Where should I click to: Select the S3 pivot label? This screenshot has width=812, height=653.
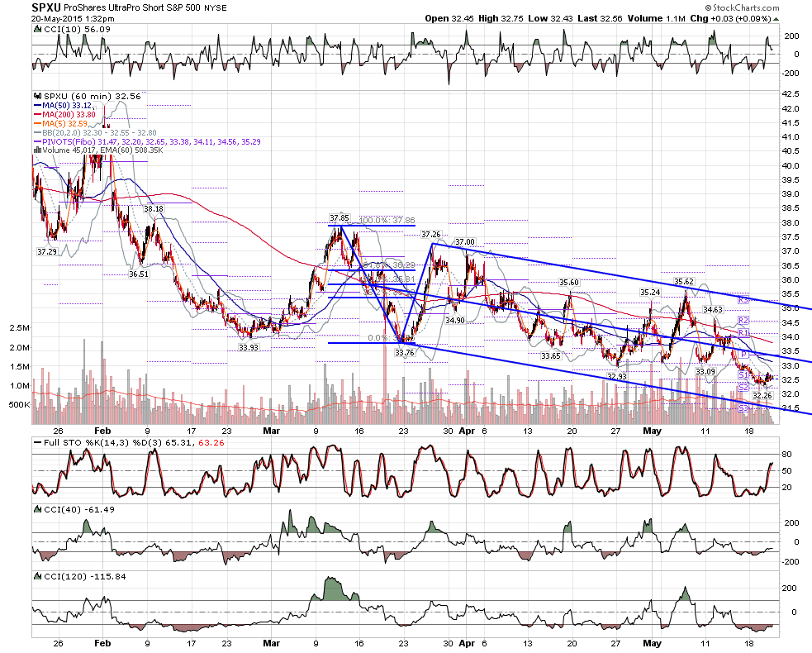743,408
